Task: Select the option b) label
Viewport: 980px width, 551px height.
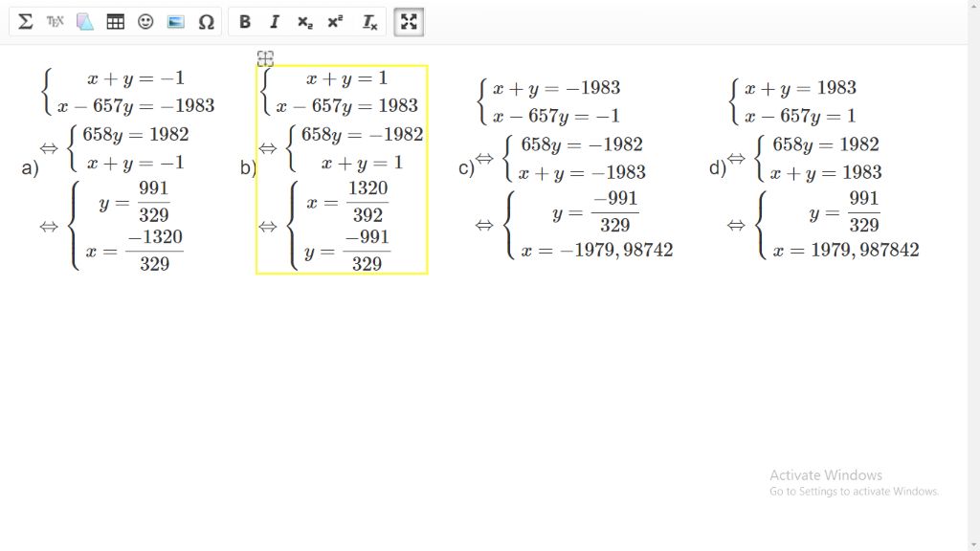Action: (248, 168)
